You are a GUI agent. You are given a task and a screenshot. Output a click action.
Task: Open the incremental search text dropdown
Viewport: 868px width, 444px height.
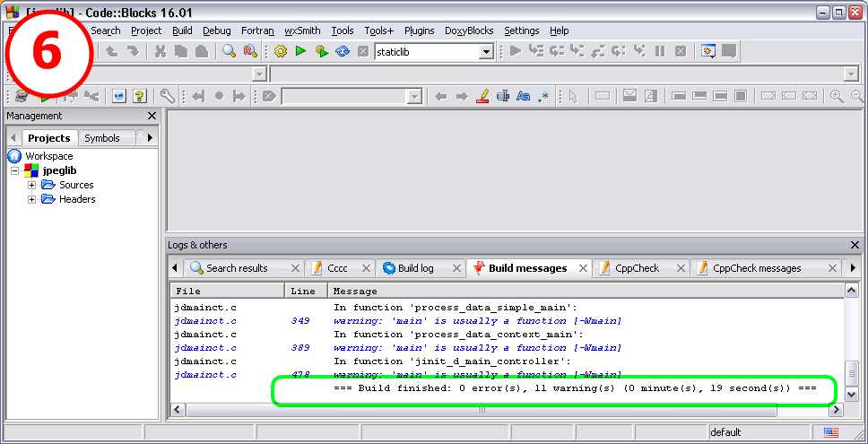click(x=414, y=97)
